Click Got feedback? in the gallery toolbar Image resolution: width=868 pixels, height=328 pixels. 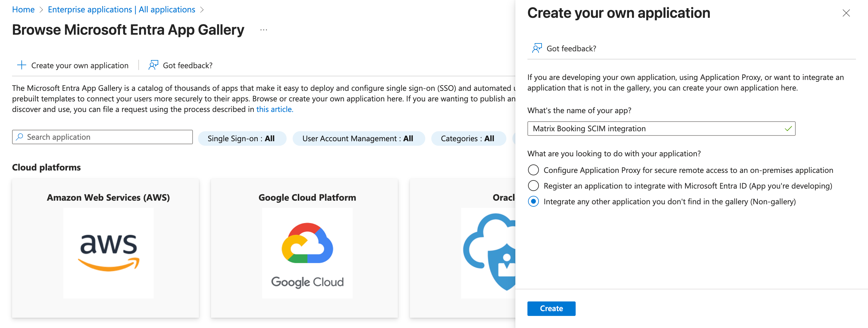pyautogui.click(x=181, y=65)
